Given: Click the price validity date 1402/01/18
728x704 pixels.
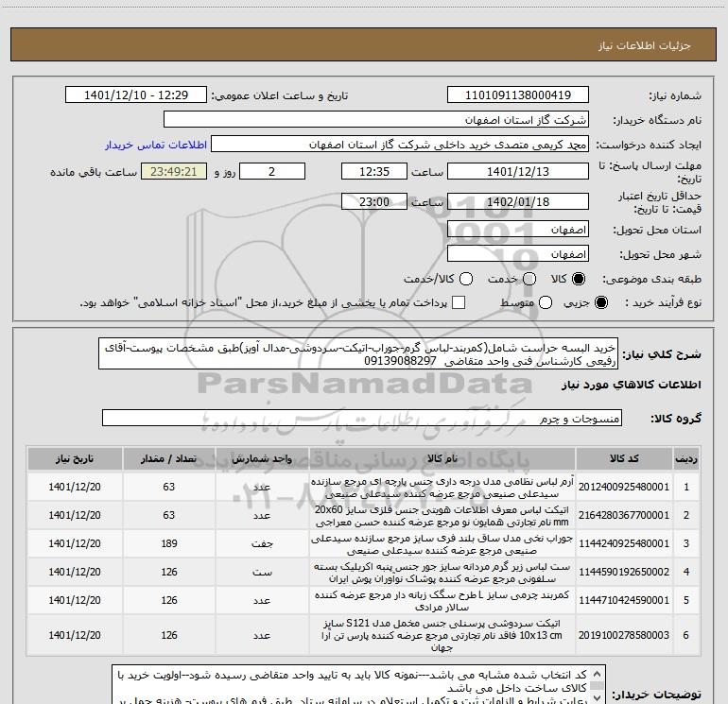Looking at the screenshot, I should [x=518, y=201].
